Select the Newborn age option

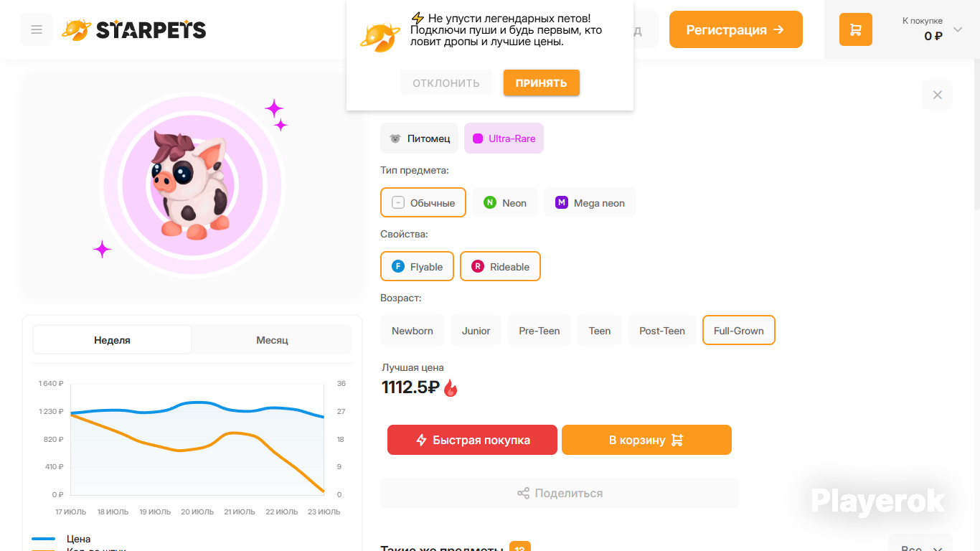click(413, 331)
